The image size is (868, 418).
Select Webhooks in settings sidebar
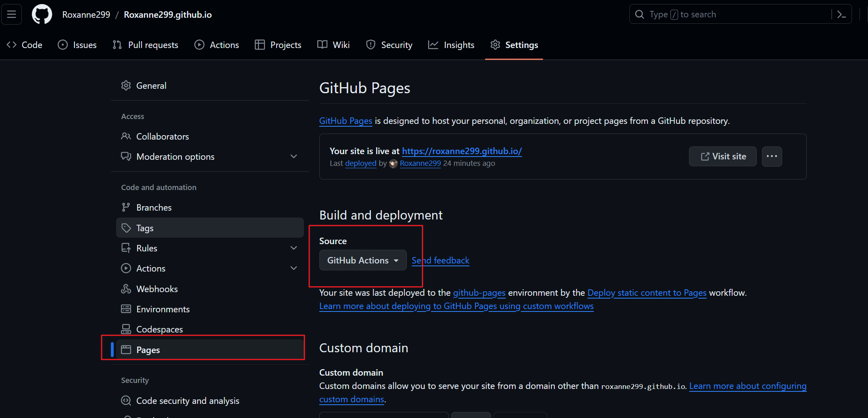210,289
